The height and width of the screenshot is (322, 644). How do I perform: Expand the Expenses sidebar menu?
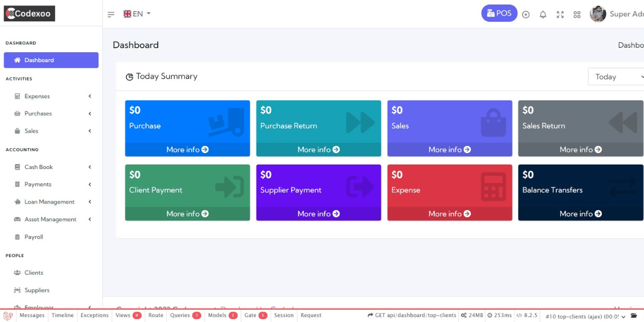tap(36, 96)
